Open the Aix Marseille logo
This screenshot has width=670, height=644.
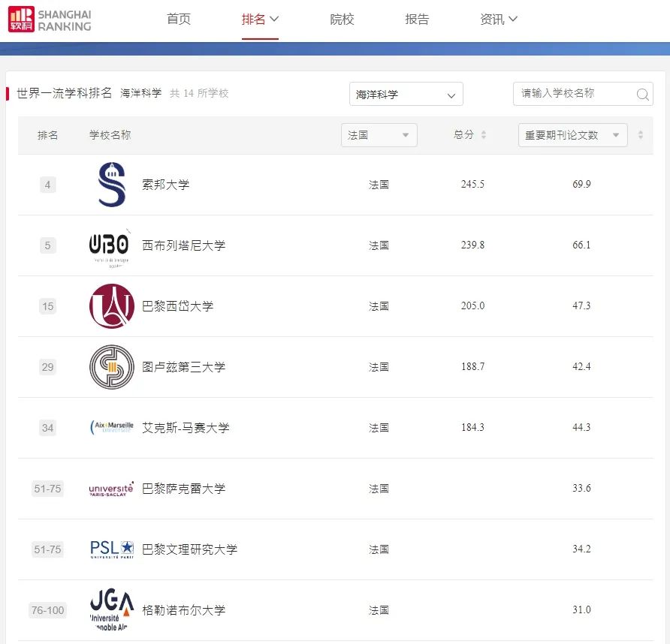(111, 427)
